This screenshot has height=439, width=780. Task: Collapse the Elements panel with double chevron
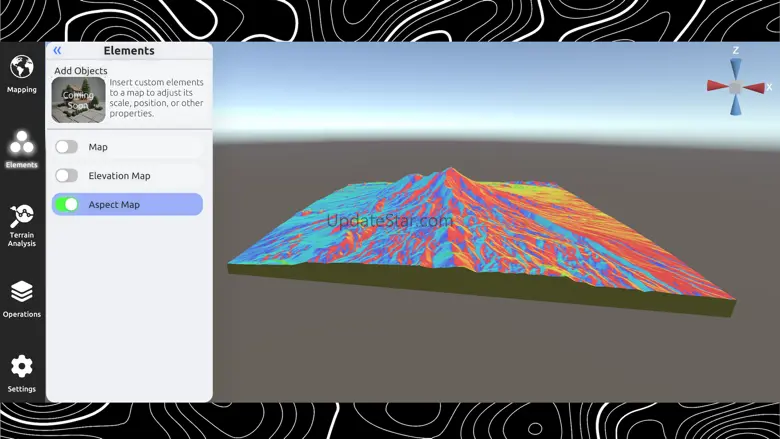[x=57, y=50]
